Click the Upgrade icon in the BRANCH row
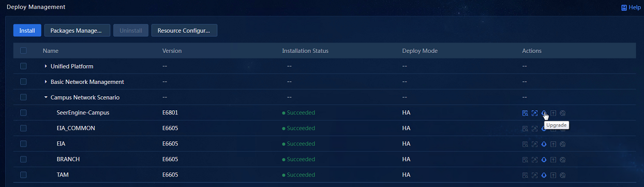644x187 pixels. click(x=544, y=160)
